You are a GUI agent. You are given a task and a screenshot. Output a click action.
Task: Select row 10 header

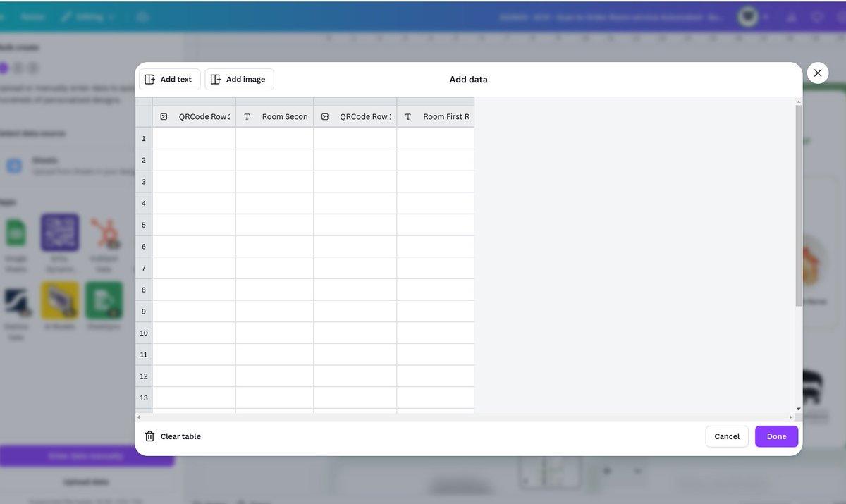point(144,333)
